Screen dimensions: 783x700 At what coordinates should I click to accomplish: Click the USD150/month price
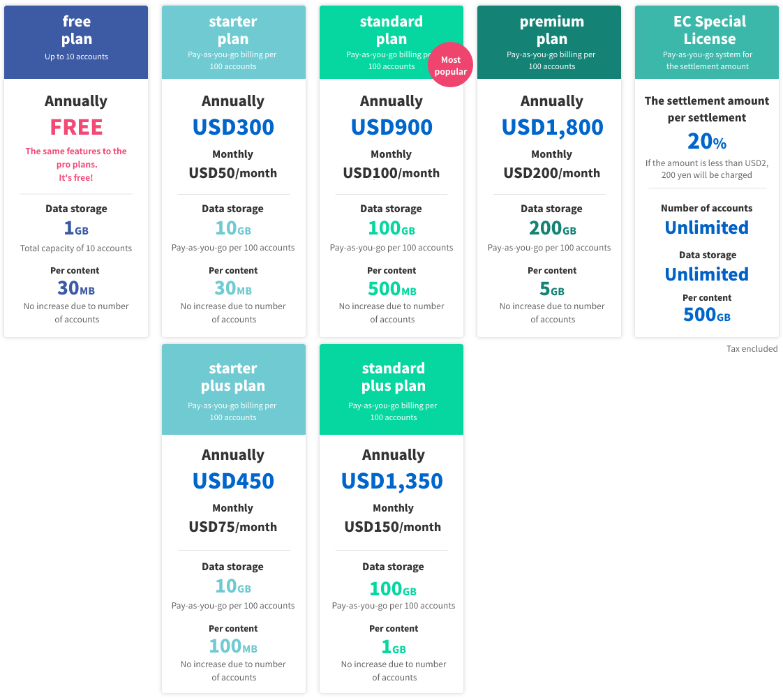[393, 527]
